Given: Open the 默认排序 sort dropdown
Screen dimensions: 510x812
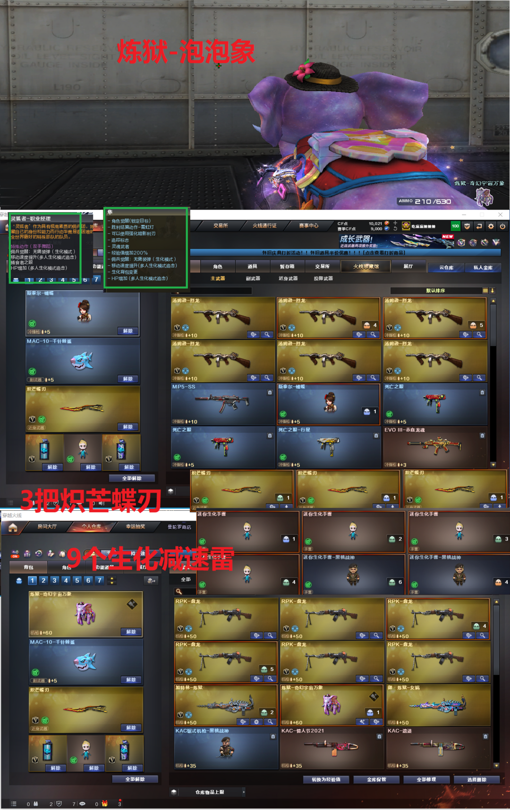Looking at the screenshot, I should tap(435, 290).
